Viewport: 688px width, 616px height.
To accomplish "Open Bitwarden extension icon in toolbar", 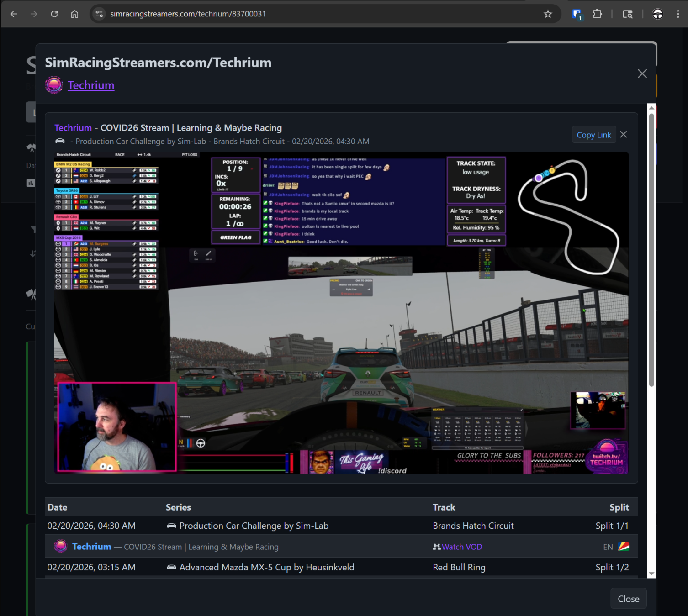I will click(x=577, y=14).
